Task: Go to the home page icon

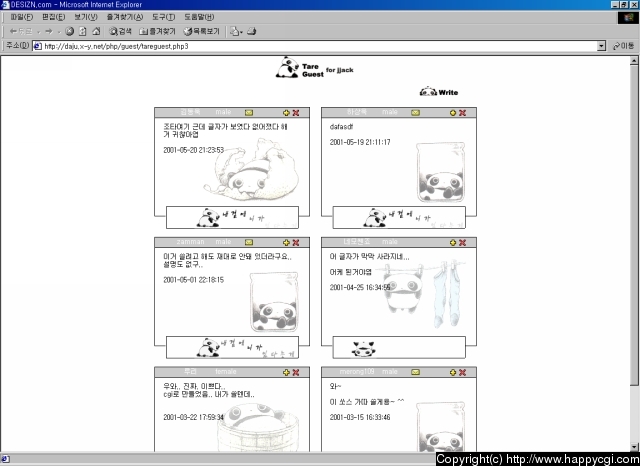Action: pos(96,31)
